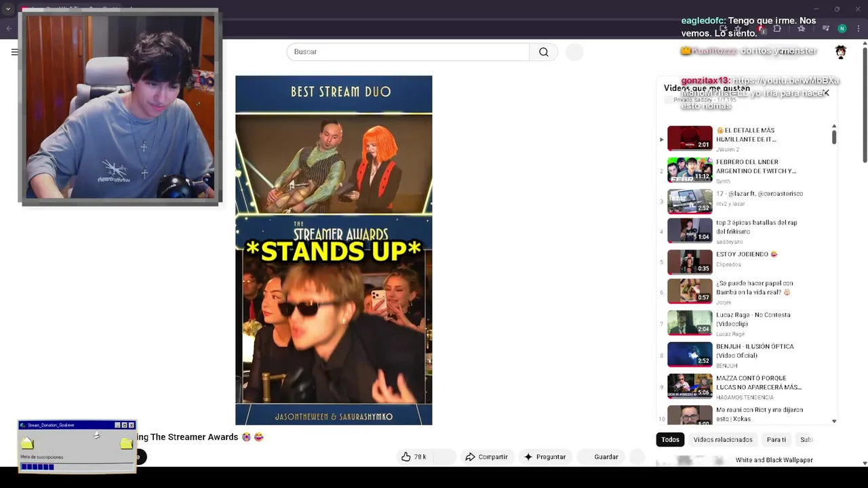The width and height of the screenshot is (868, 488).
Task: Open Chrome media control icon
Action: tap(825, 28)
